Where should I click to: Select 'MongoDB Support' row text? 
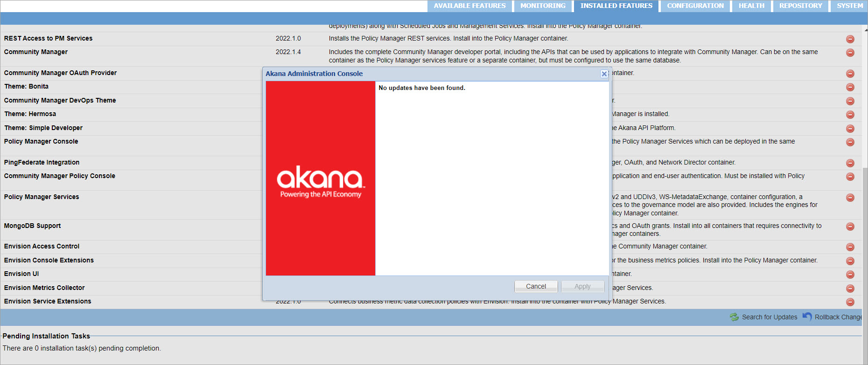[32, 226]
